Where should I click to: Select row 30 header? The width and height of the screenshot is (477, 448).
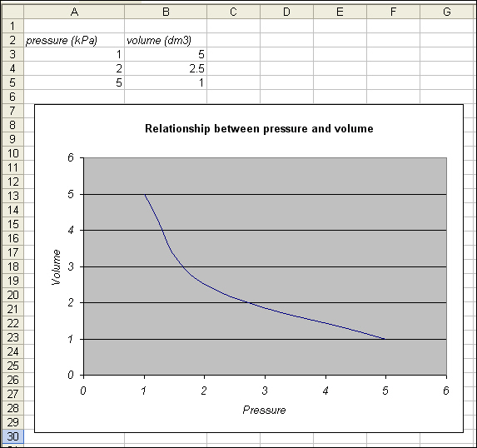click(x=12, y=436)
